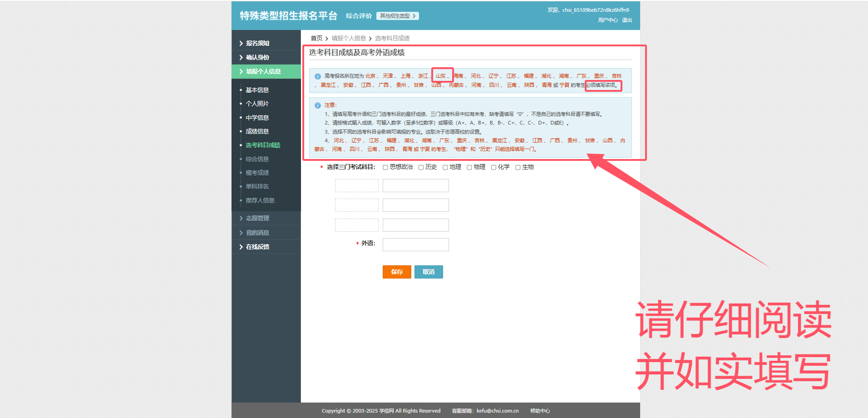The width and height of the screenshot is (868, 418).
Task: Click the 外语 score input field
Action: click(x=415, y=245)
